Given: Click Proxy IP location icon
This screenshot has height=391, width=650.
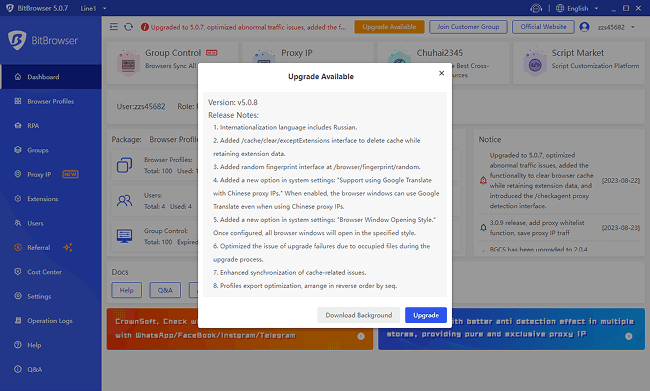Looking at the screenshot, I should 18,174.
